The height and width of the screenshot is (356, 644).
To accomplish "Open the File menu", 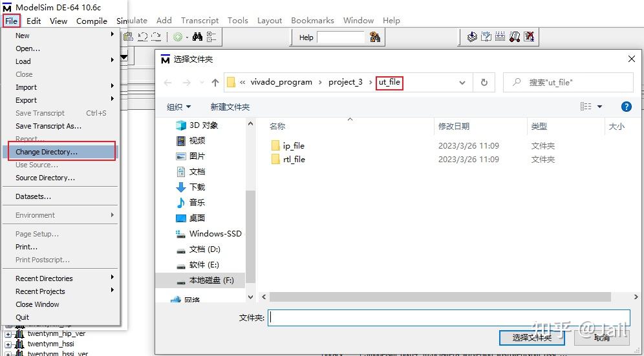I will coord(11,21).
